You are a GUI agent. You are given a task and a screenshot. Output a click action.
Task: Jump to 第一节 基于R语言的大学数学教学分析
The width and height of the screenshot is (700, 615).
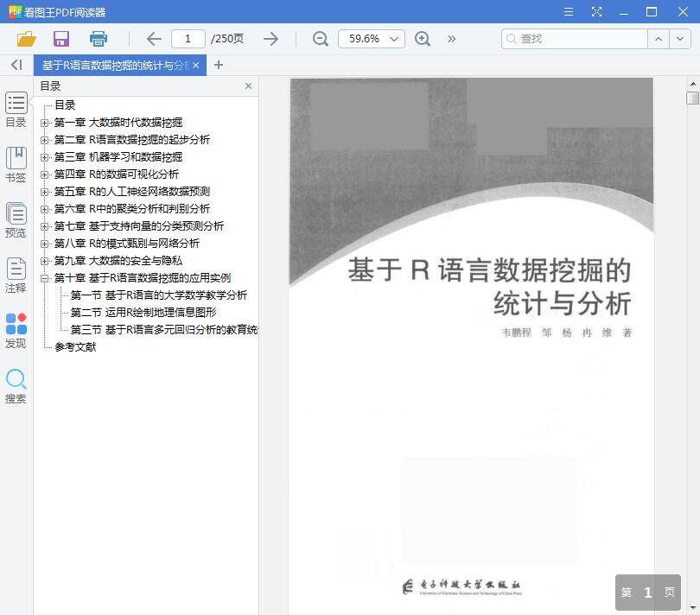tap(158, 295)
